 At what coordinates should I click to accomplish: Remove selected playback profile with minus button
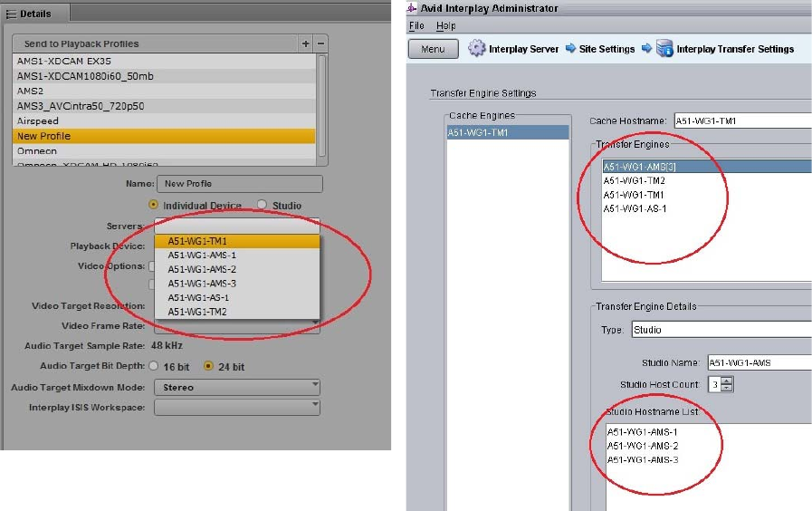pyautogui.click(x=320, y=43)
